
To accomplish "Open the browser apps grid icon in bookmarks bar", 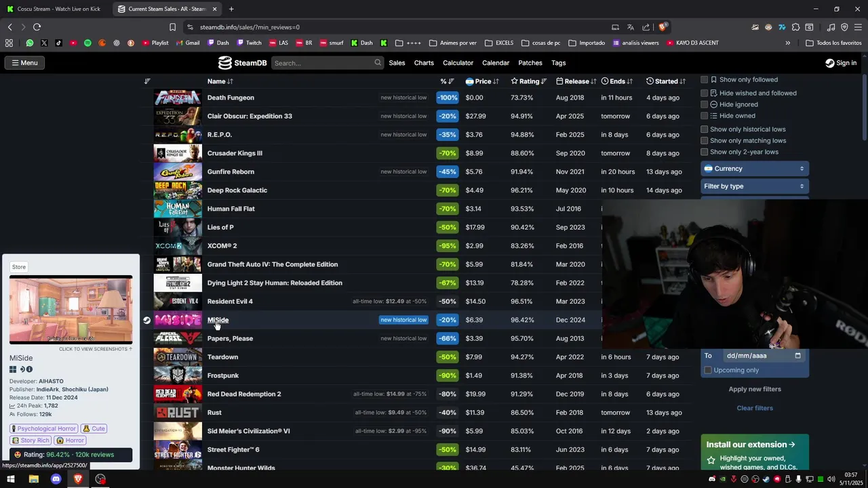I will [9, 43].
